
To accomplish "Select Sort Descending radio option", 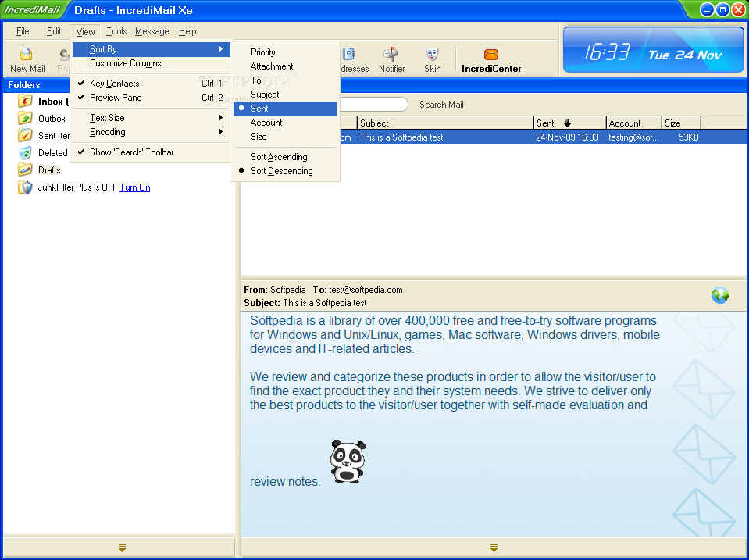I will pos(285,171).
